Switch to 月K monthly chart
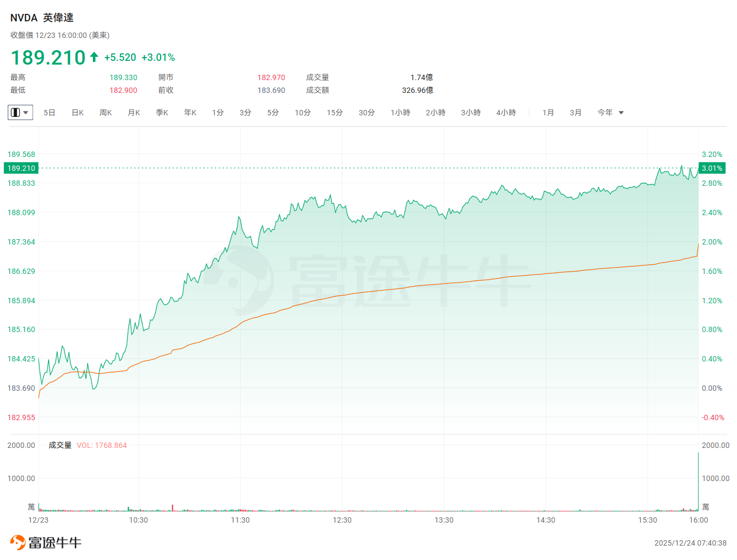 pyautogui.click(x=134, y=113)
